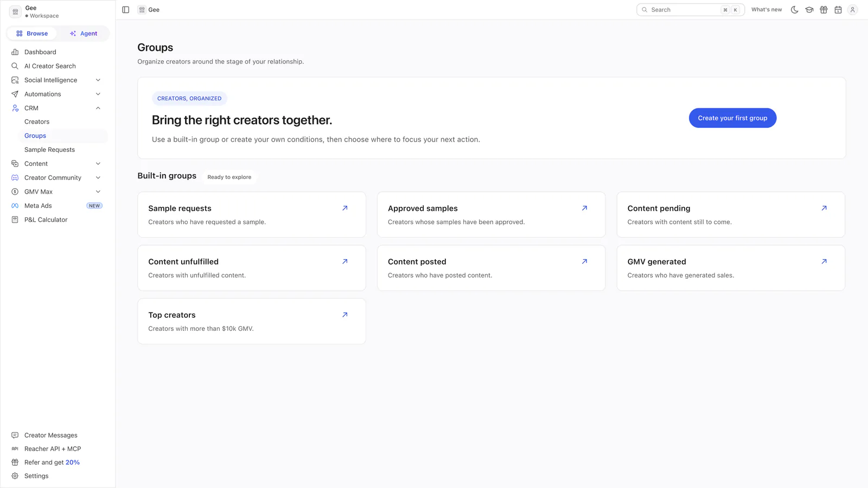Expand Social Intelligence chevron
868x488 pixels.
(x=98, y=80)
